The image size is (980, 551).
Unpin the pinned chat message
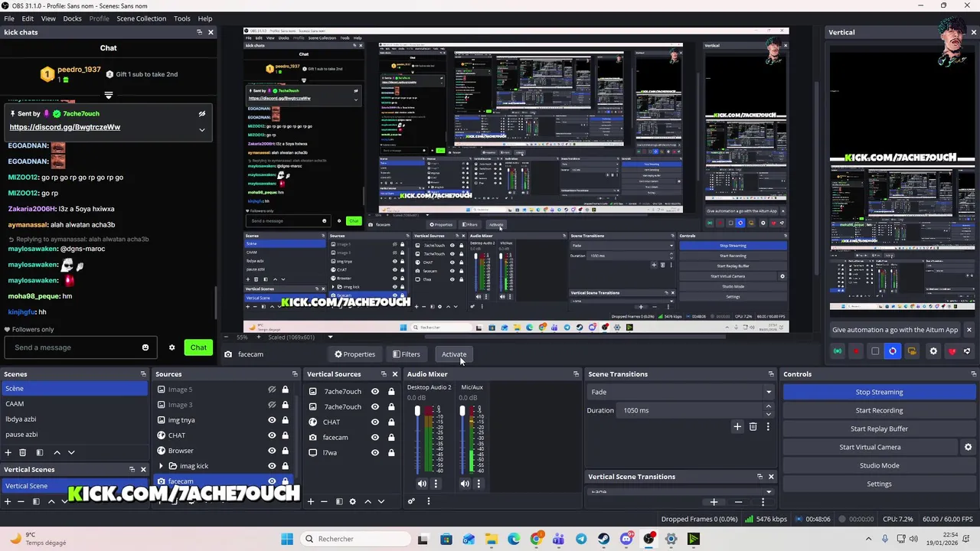pyautogui.click(x=202, y=114)
